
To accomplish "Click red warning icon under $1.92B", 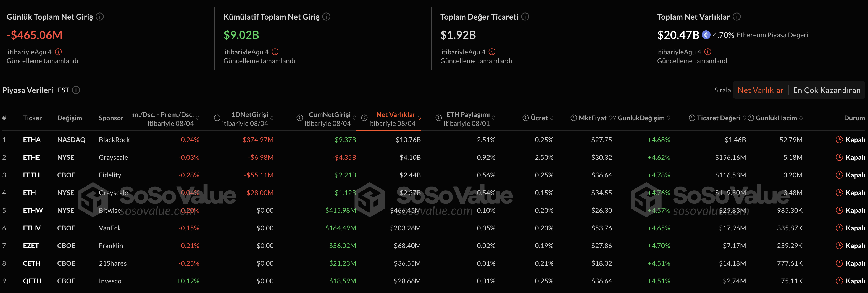I will click(x=492, y=52).
